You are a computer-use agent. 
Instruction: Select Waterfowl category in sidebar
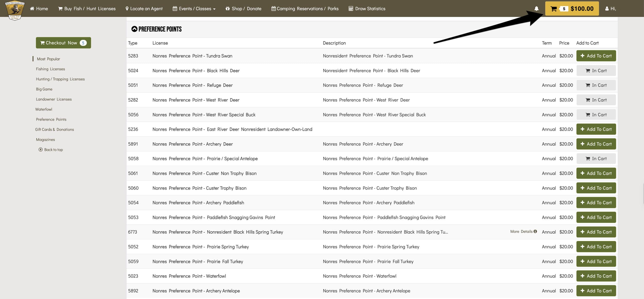[44, 109]
